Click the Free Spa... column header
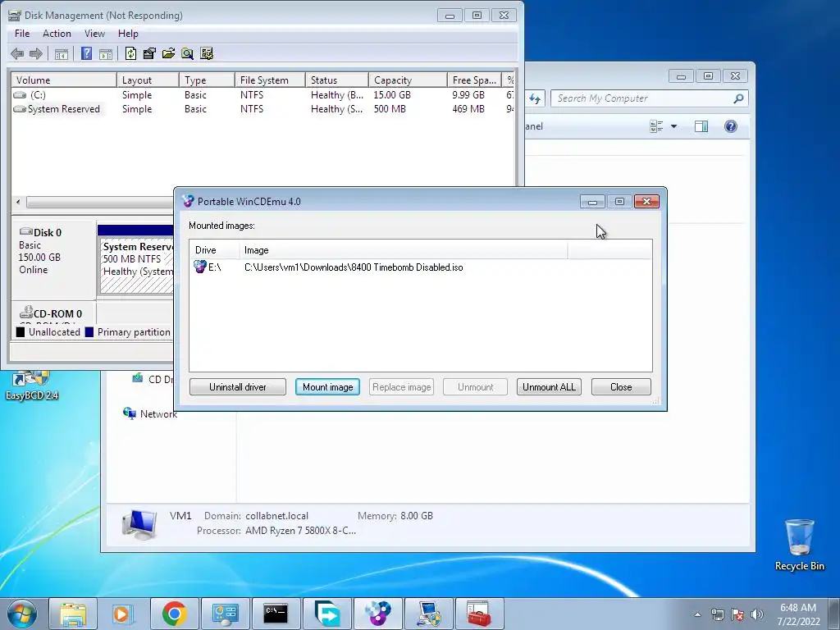840x630 pixels. (x=474, y=80)
